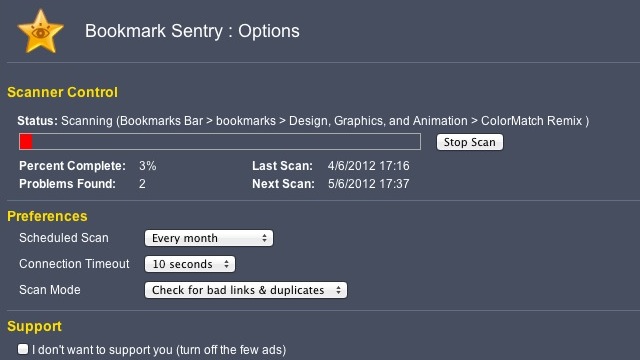Click the red scan progress bar fill
The image size is (640, 360).
click(26, 142)
